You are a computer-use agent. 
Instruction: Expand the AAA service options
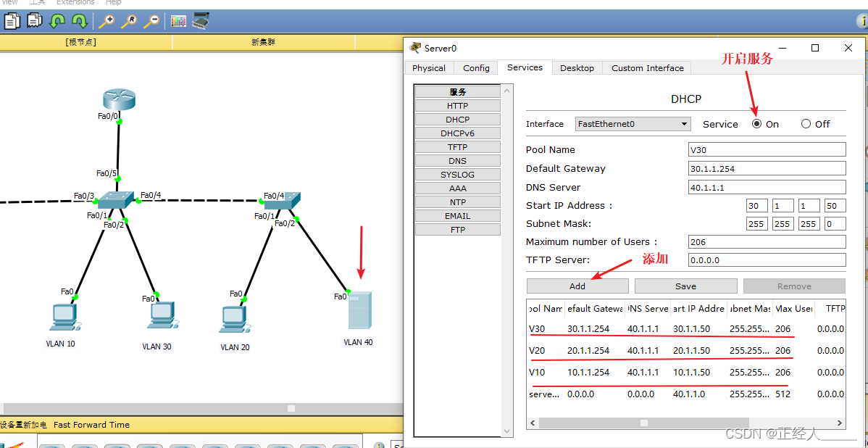pos(457,188)
